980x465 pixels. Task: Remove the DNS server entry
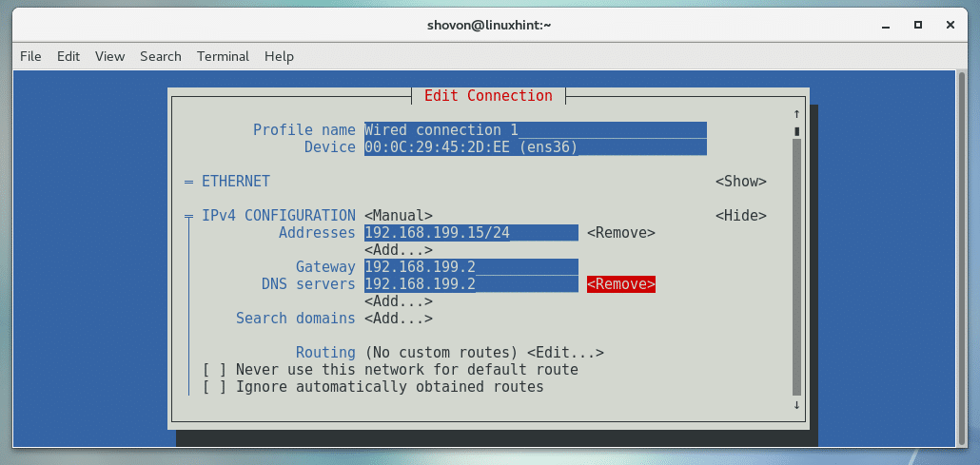(620, 284)
